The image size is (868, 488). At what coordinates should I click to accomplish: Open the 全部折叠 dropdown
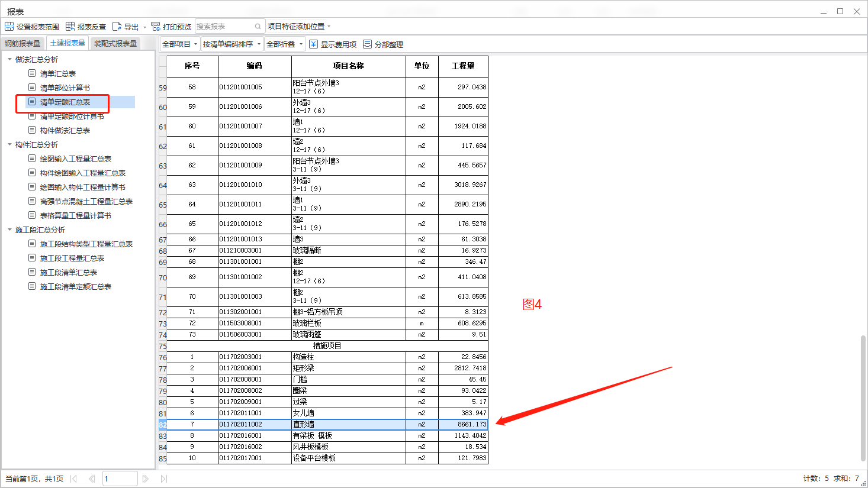click(x=285, y=44)
